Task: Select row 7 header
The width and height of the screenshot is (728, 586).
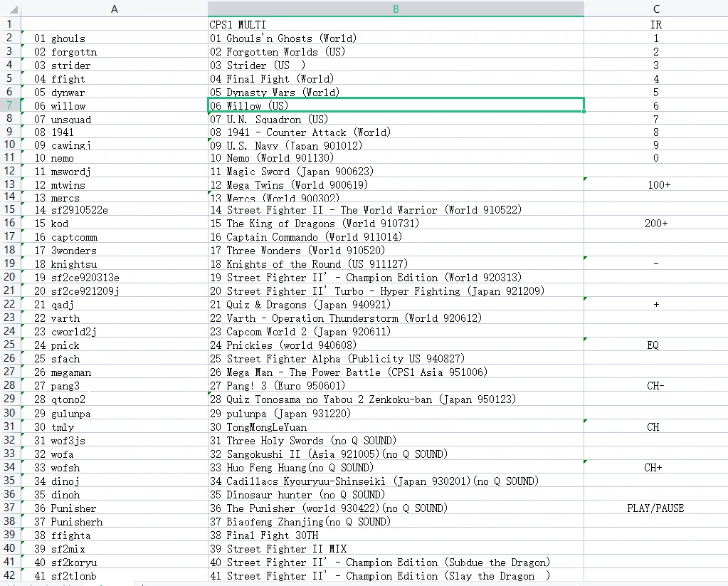Action: pyautogui.click(x=10, y=105)
